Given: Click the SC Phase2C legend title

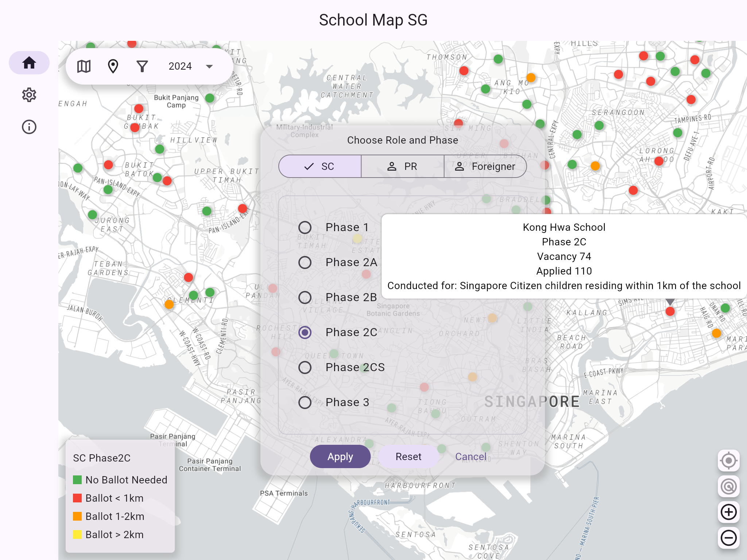Looking at the screenshot, I should point(102,458).
